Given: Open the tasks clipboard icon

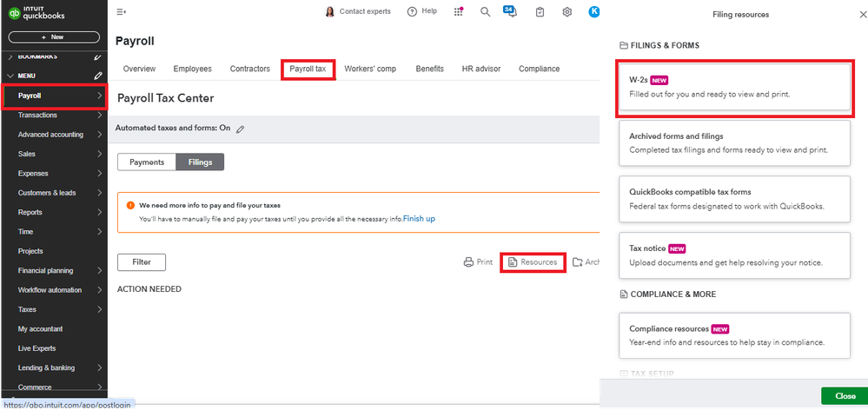Looking at the screenshot, I should [540, 11].
